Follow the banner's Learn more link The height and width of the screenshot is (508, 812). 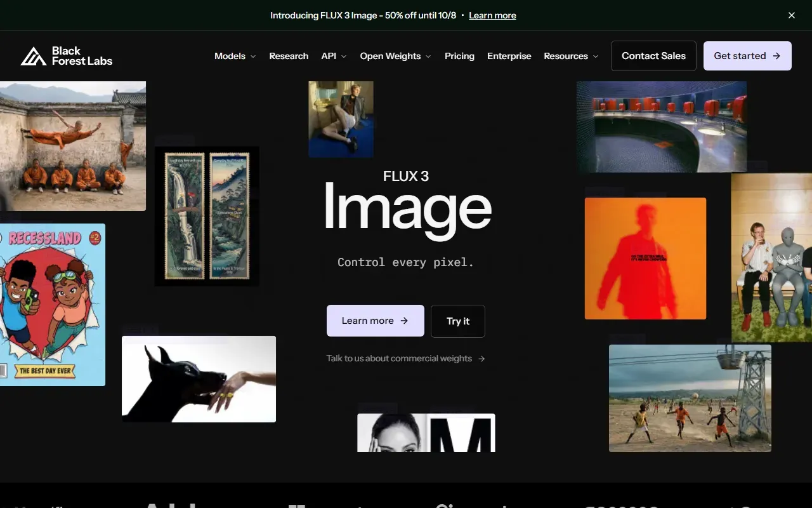pyautogui.click(x=492, y=15)
